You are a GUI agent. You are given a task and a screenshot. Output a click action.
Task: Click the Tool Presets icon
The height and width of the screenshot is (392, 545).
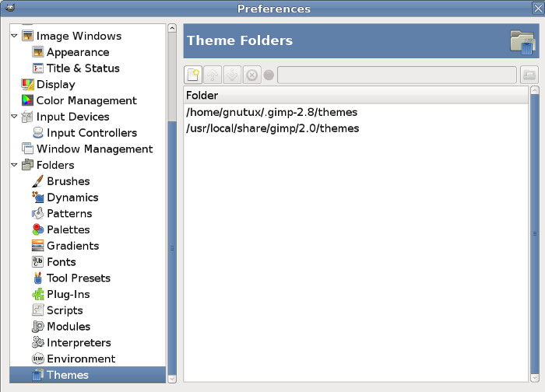[38, 278]
